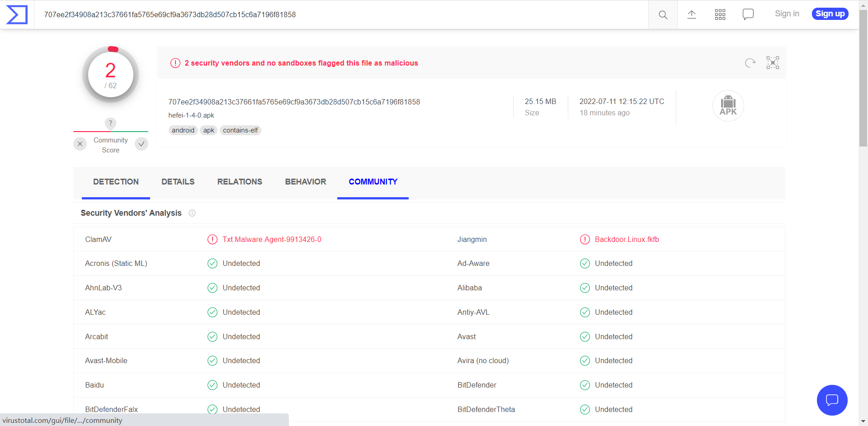Click the search magnifier icon
The width and height of the screenshot is (868, 426).
[x=663, y=14]
